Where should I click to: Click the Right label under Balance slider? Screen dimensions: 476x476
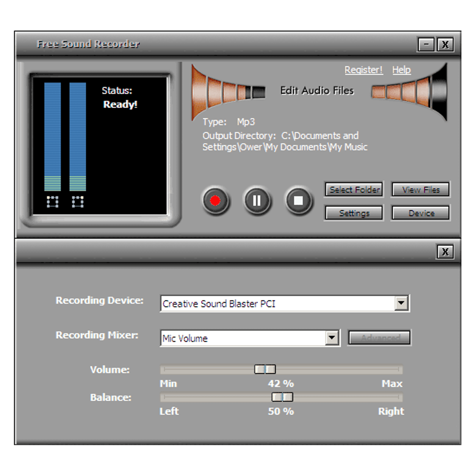click(x=391, y=411)
